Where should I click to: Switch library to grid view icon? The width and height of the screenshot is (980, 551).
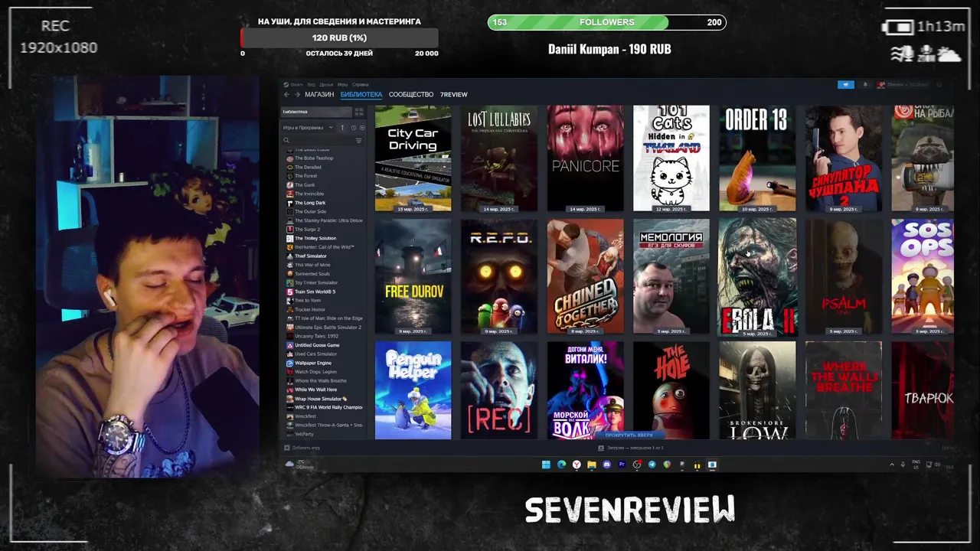click(x=358, y=112)
